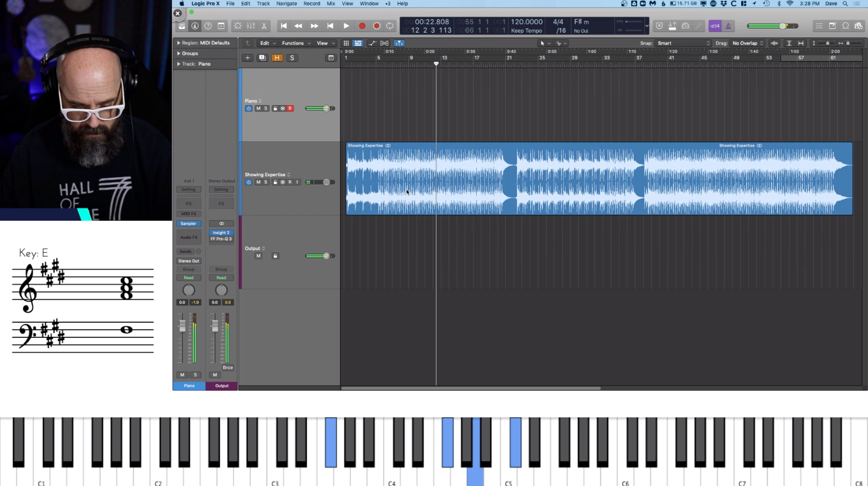The image size is (868, 486).
Task: Open the Track menu
Action: [263, 4]
